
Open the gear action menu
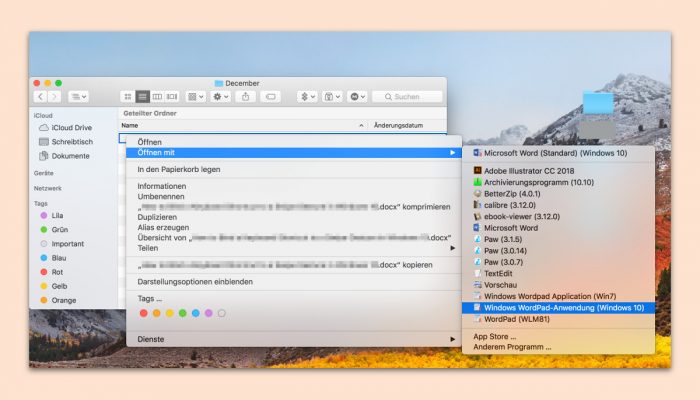[221, 96]
